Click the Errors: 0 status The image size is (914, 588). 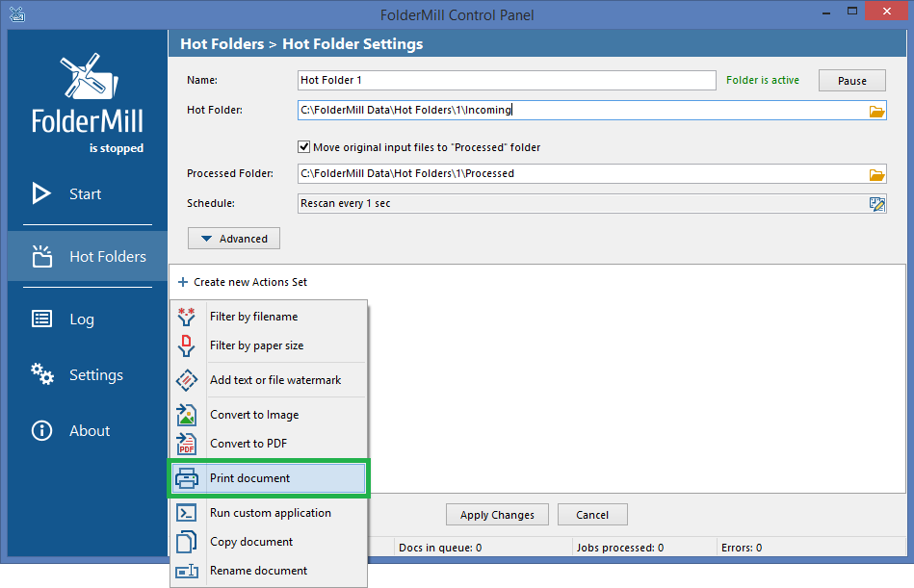[741, 548]
